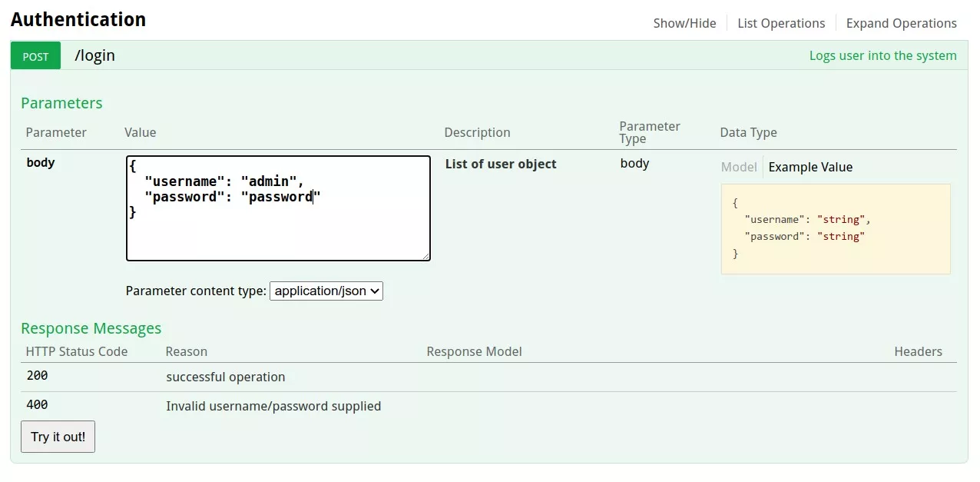Click the green POST method badge

click(x=35, y=55)
